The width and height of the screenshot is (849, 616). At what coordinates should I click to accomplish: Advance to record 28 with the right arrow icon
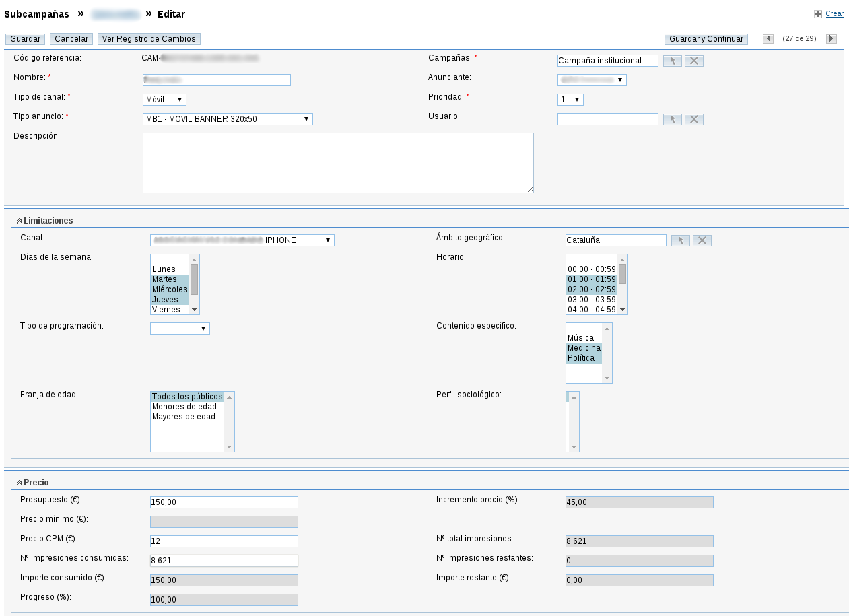(831, 38)
